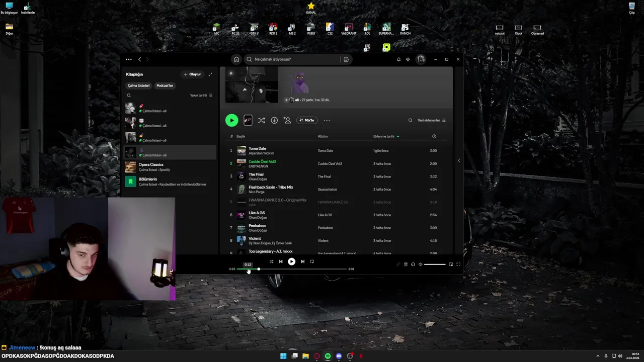644x362 pixels.
Task: Open VALORANT desktop shortcut
Action: pos(349,29)
